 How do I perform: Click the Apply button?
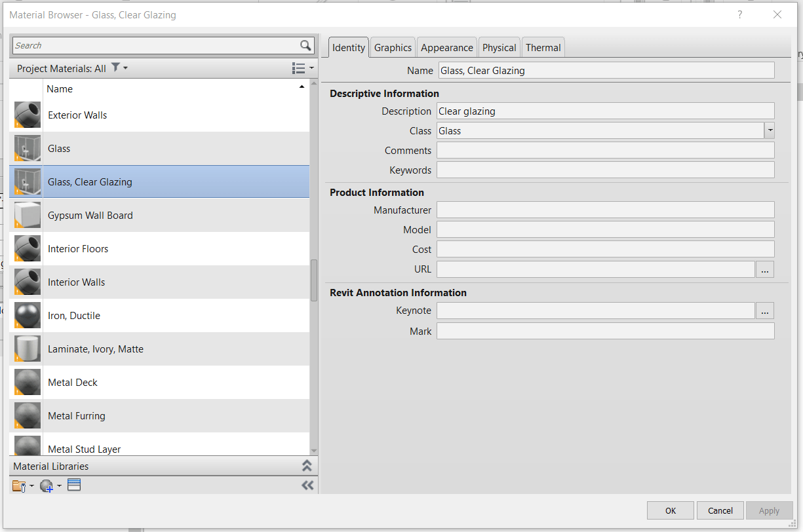point(770,510)
